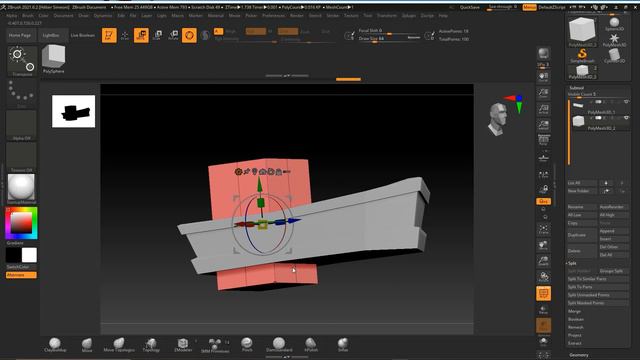Activate Edit mode button in top shelf
Viewport: 640px width, 360px height.
point(109,35)
